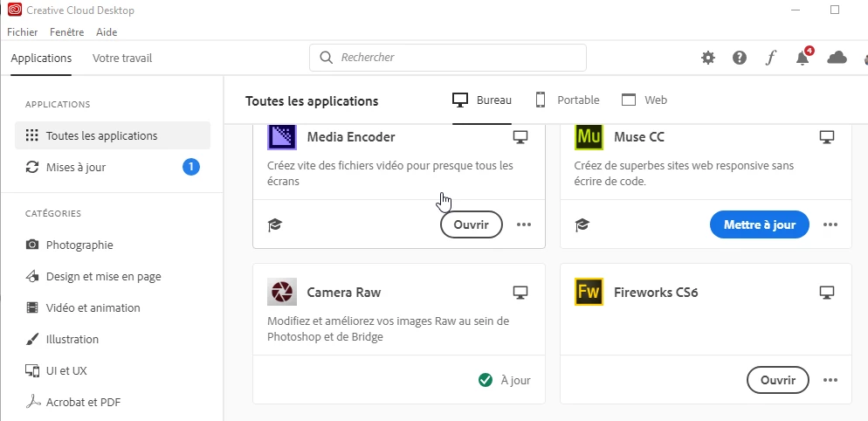The height and width of the screenshot is (421, 868).
Task: Open Media Encoder with Ouvrir button
Action: tap(471, 224)
